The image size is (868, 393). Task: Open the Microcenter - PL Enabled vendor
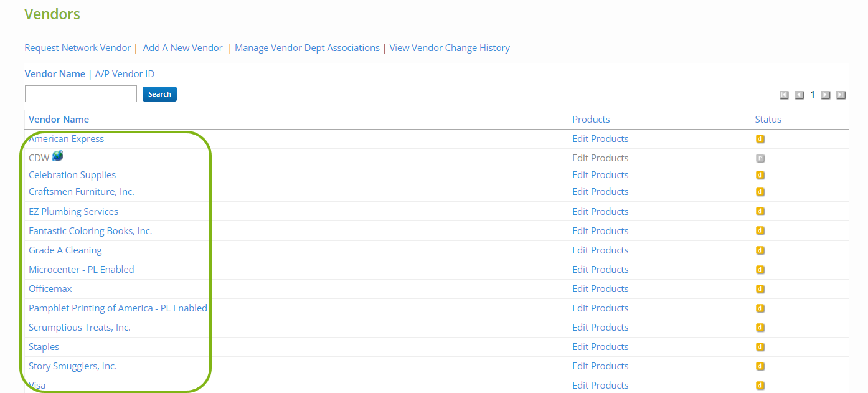(x=82, y=270)
